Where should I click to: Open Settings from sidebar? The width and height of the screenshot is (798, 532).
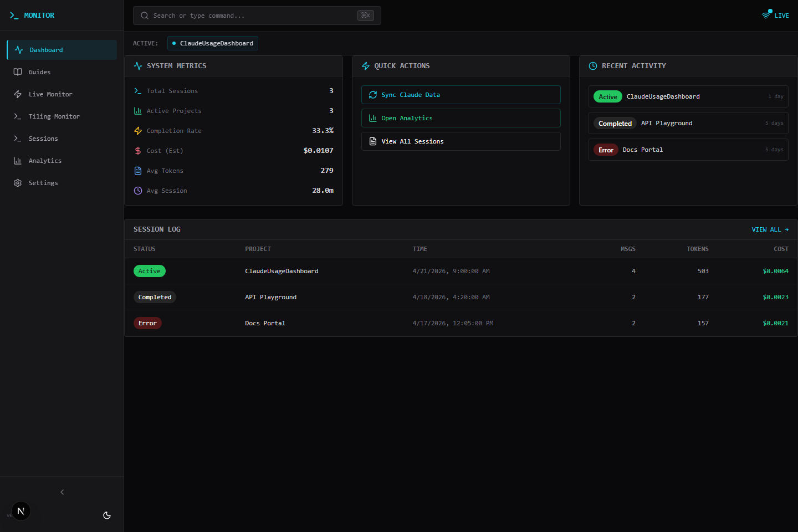tap(62, 183)
